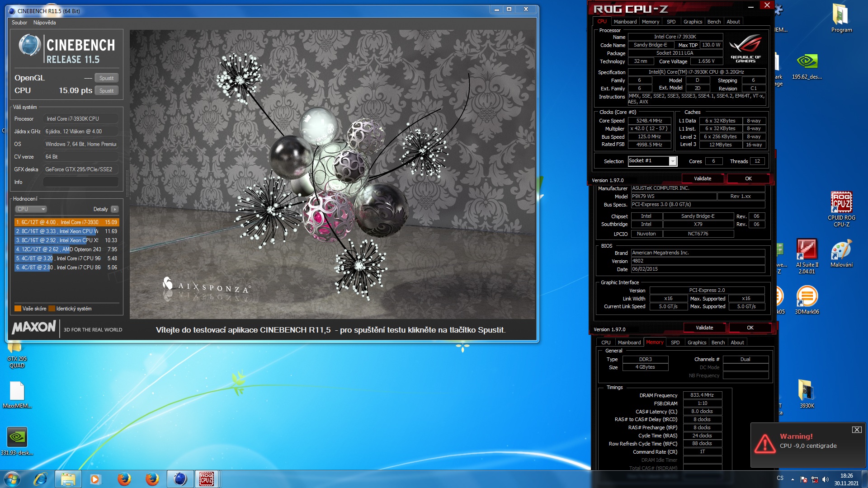Click the warning triangle icon
Screen dimensions: 868x488
pyautogui.click(x=765, y=444)
